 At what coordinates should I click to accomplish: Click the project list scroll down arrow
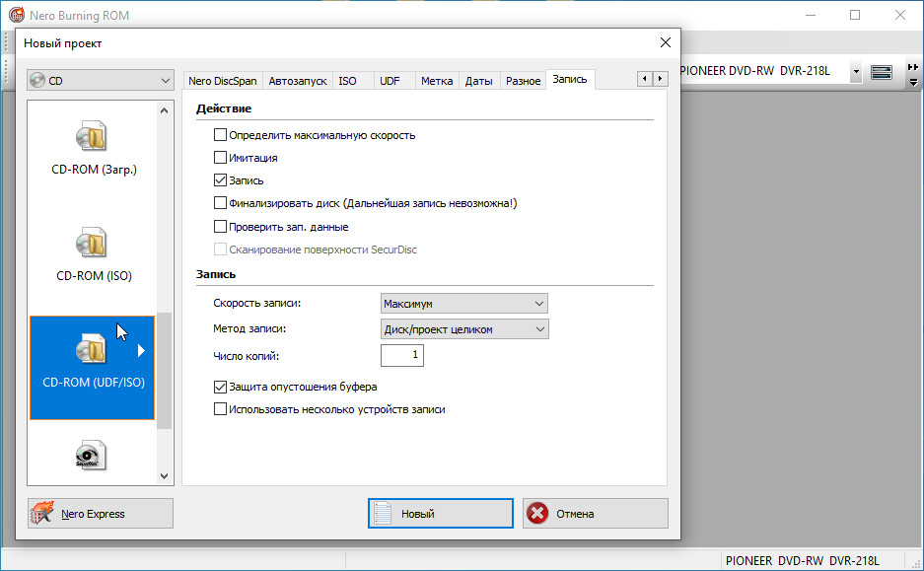(165, 476)
